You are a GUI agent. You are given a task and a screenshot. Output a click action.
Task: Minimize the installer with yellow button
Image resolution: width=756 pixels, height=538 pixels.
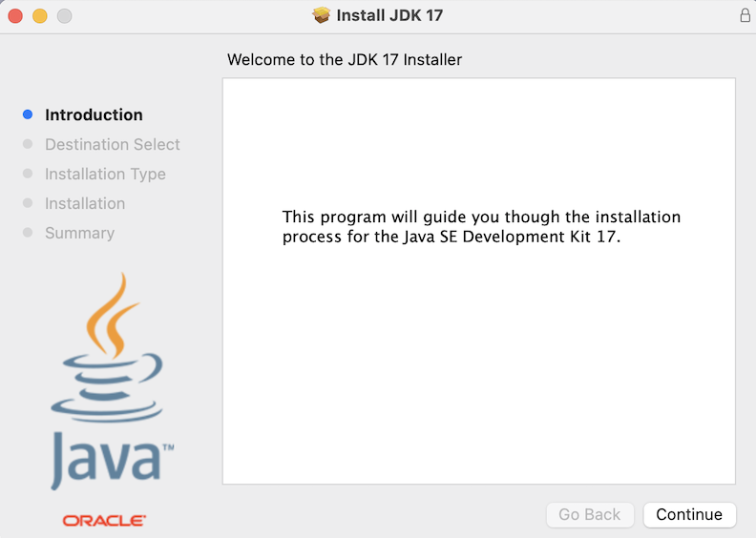tap(40, 16)
